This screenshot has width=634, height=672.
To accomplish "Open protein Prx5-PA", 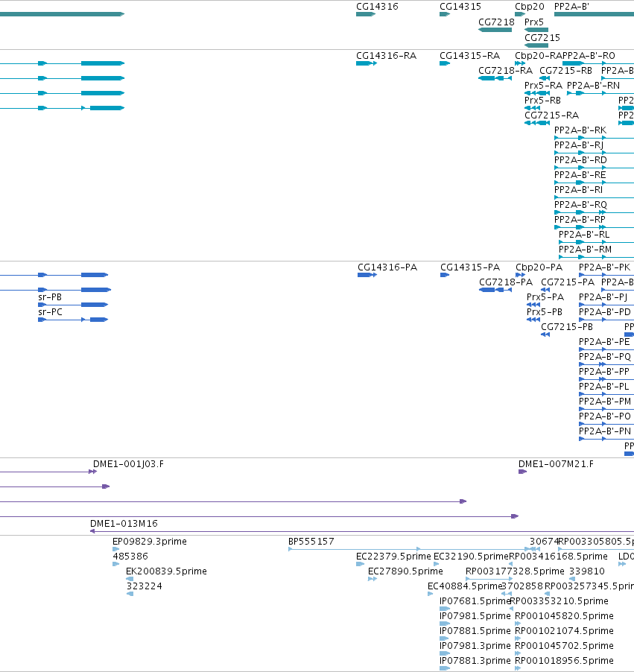I will point(545,297).
